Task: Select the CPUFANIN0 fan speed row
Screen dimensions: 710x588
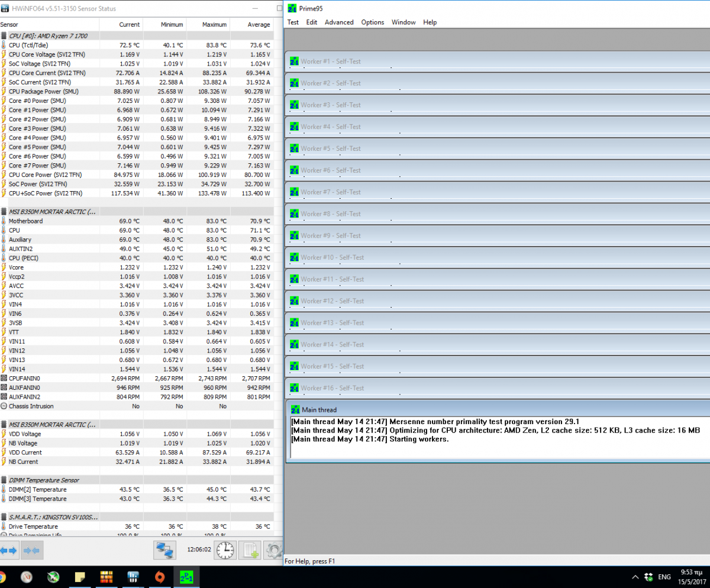Action: tap(136, 378)
